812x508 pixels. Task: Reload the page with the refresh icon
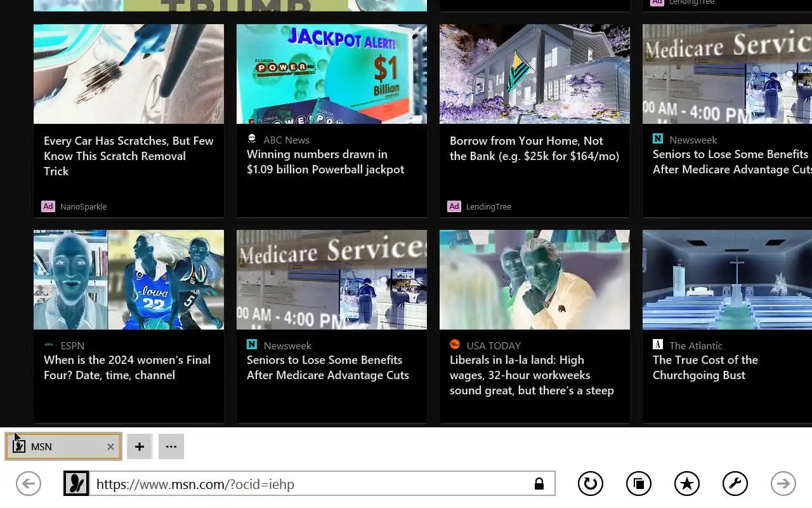(591, 484)
